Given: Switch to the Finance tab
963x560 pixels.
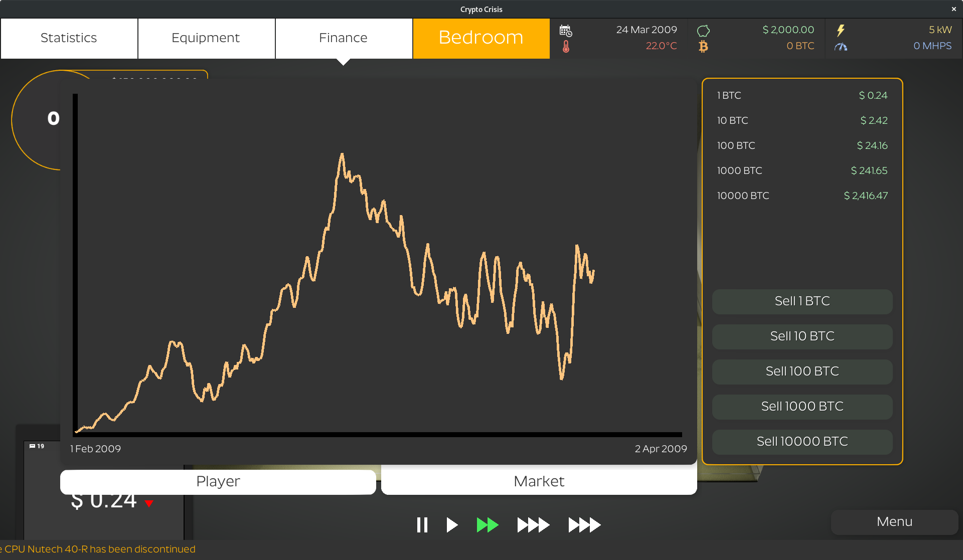Looking at the screenshot, I should pyautogui.click(x=343, y=38).
